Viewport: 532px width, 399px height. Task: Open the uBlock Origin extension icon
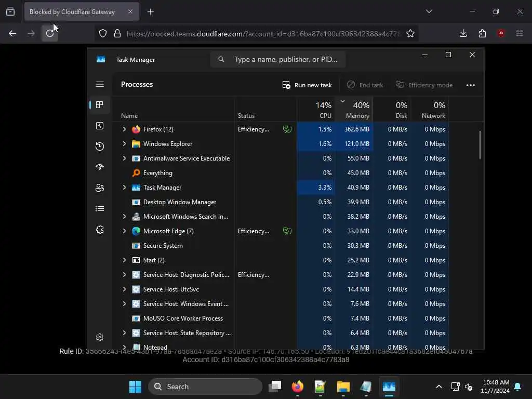coord(501,33)
